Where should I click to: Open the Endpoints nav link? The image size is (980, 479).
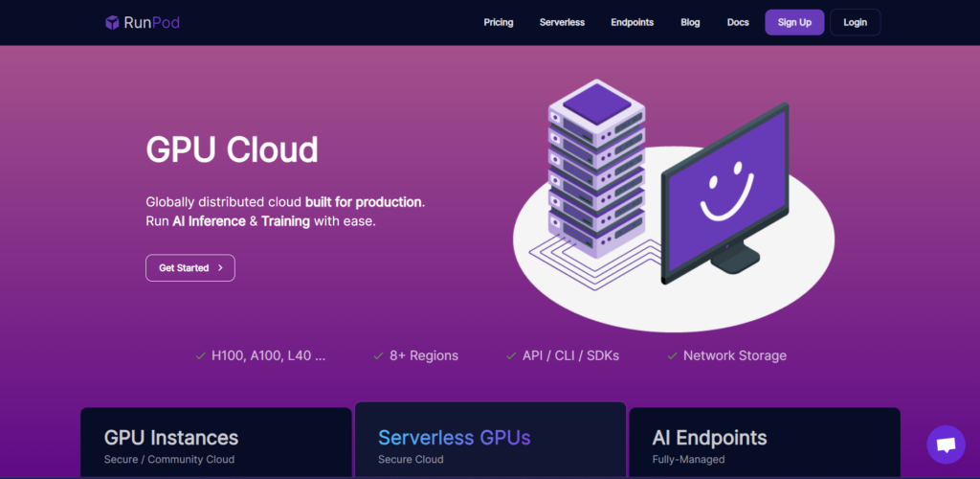click(x=633, y=22)
